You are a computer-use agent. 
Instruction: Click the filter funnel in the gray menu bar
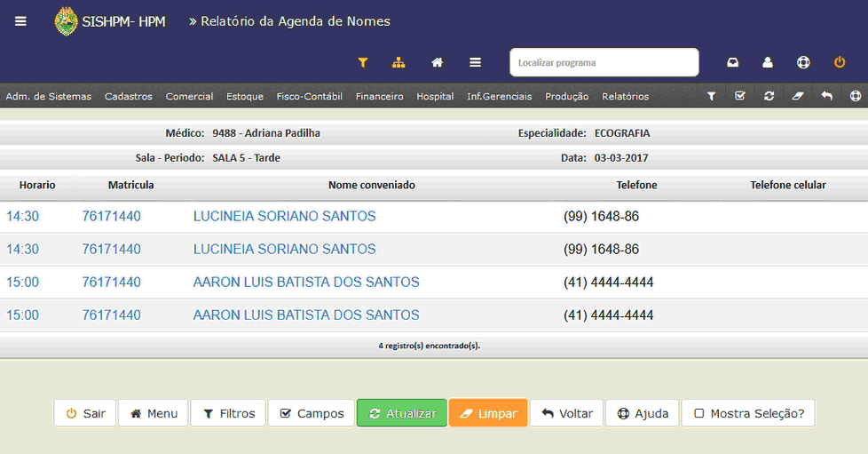[x=711, y=97]
